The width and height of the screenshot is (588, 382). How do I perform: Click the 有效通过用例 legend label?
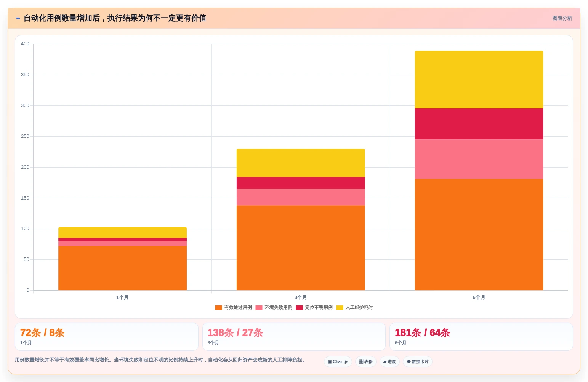click(238, 308)
